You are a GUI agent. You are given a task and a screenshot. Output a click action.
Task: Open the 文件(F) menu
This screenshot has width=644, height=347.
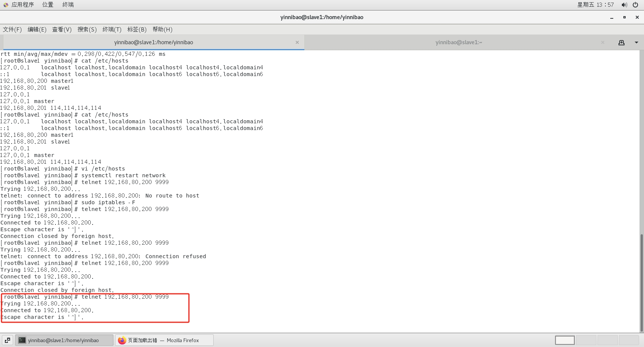[x=12, y=30]
